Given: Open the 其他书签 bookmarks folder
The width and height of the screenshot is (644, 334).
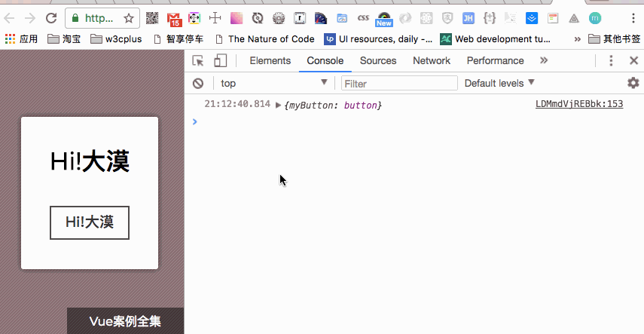Looking at the screenshot, I should (615, 39).
